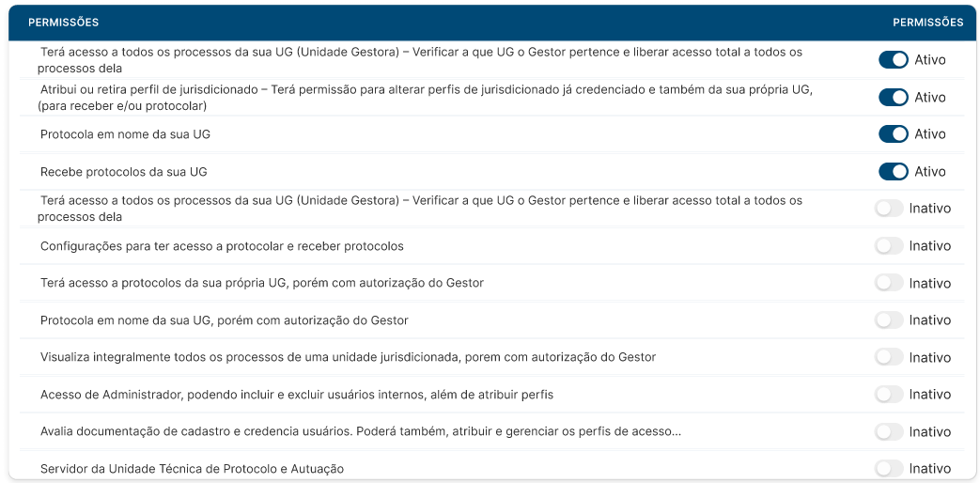Activate "Terá acesso a protocolos da sua própria UG" toggle
The width and height of the screenshot is (980, 483).
889,283
